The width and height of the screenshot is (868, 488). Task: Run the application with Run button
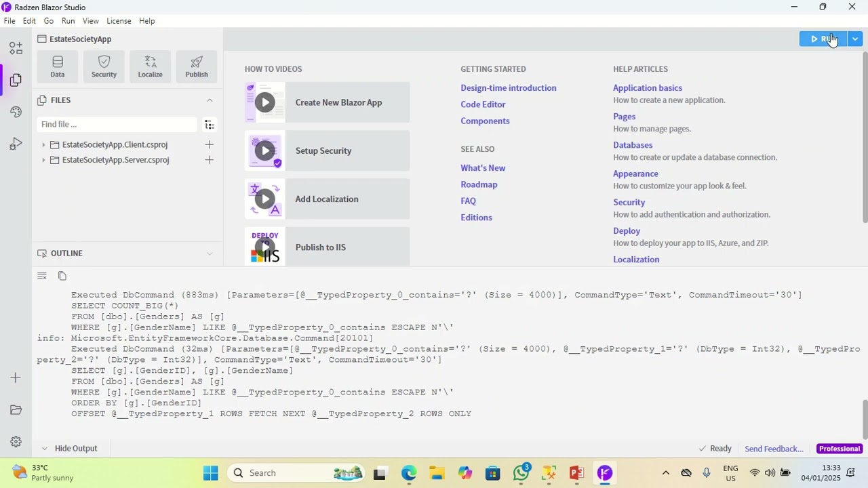pyautogui.click(x=823, y=39)
